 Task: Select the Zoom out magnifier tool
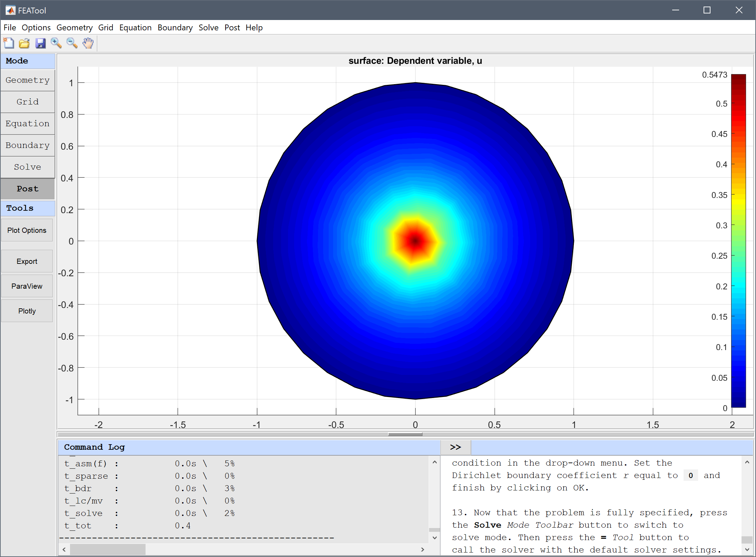pos(72,43)
